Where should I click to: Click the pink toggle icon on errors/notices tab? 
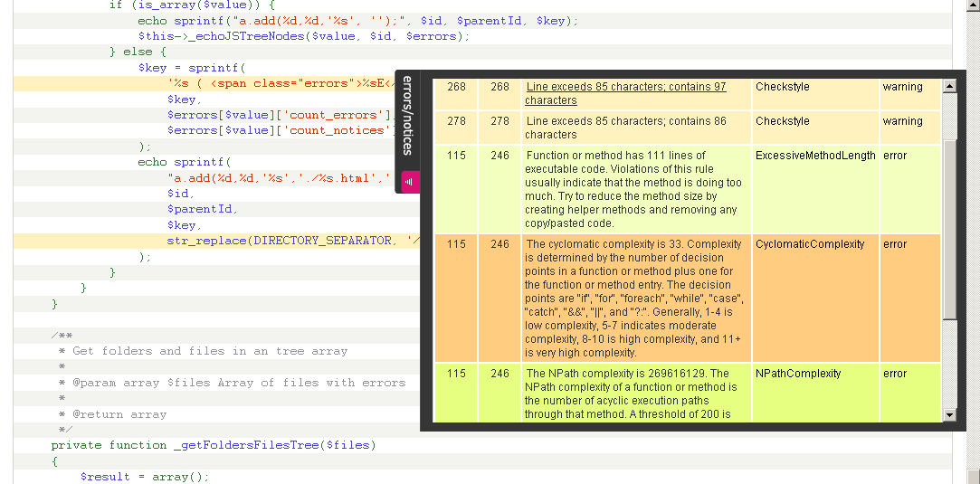point(409,182)
